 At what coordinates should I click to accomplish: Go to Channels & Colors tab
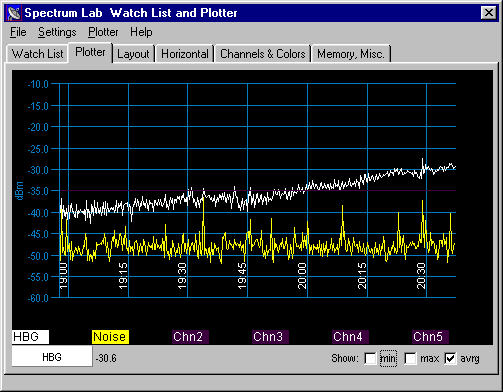(263, 54)
